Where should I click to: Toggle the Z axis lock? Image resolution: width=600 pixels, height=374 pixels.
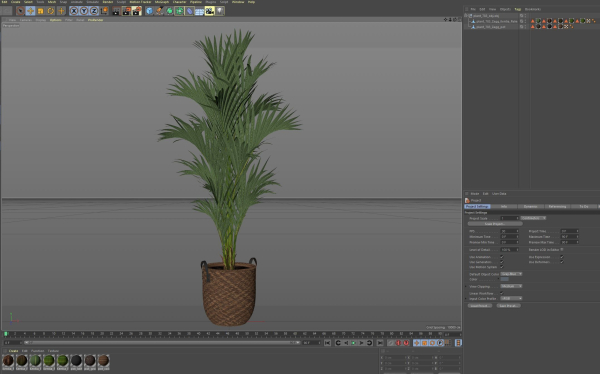(x=94, y=11)
